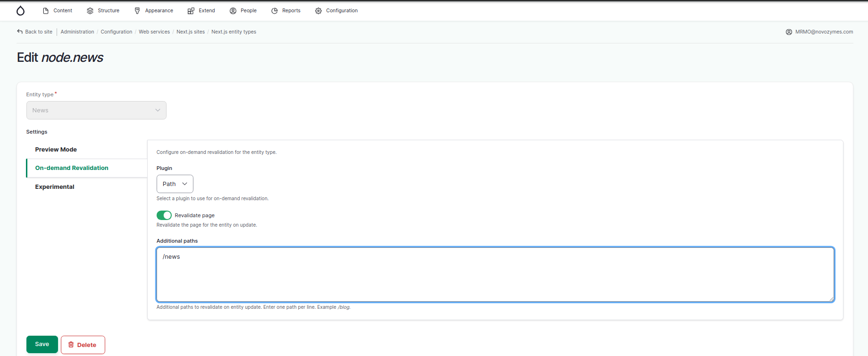Open the Configuration menu
Viewport: 868px width, 356px height.
[336, 10]
